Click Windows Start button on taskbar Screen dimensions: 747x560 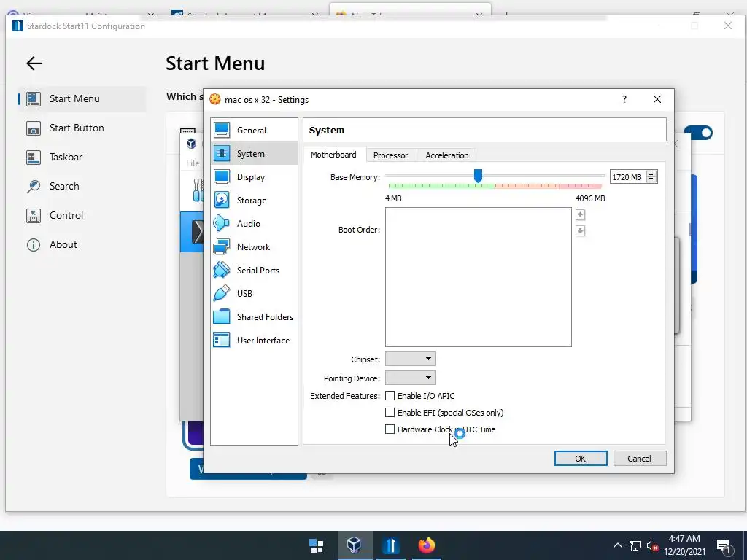click(317, 545)
